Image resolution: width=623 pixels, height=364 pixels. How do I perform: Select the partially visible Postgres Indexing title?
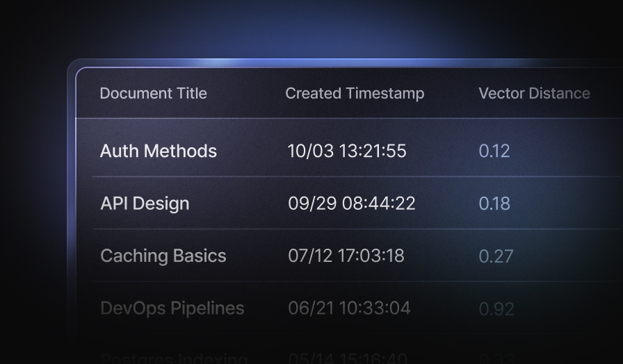click(x=173, y=358)
